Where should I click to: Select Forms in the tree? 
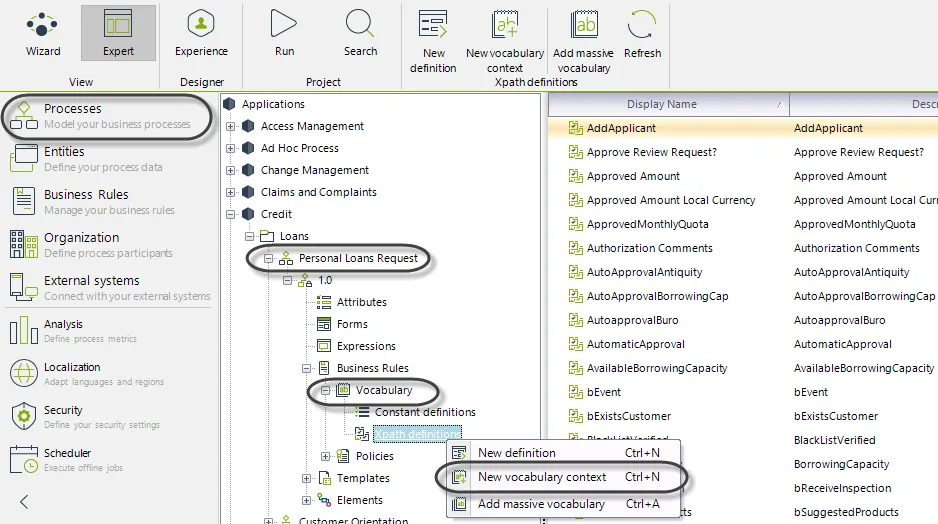point(352,324)
